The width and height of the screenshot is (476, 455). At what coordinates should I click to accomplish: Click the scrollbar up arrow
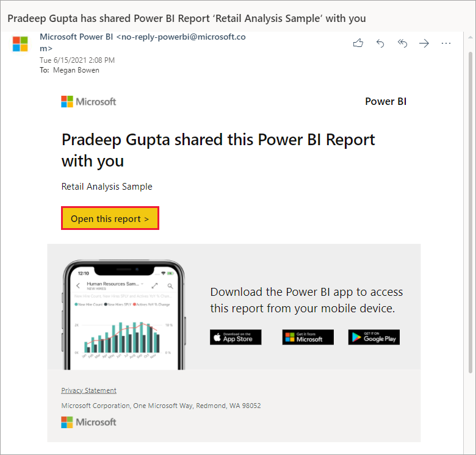pos(471,38)
